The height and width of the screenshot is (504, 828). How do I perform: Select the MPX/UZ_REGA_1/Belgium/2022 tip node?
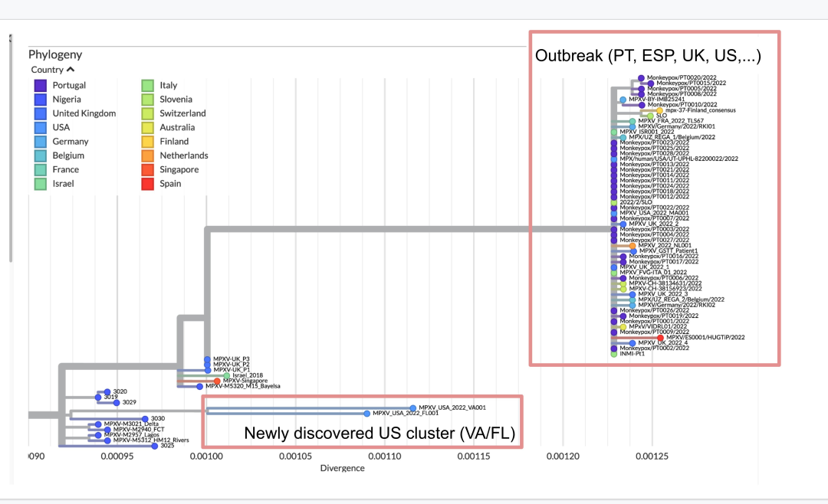(x=623, y=138)
